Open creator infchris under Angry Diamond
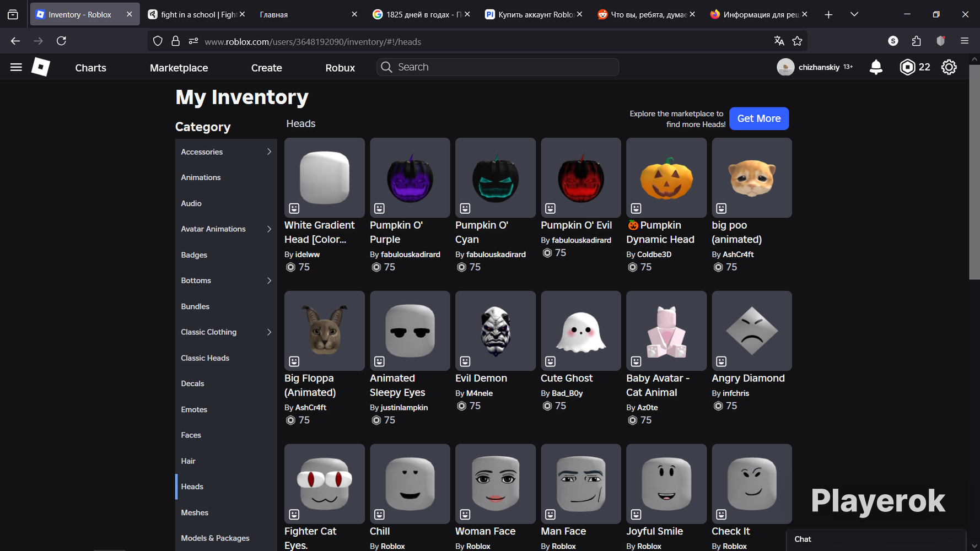980x551 pixels. tap(736, 393)
